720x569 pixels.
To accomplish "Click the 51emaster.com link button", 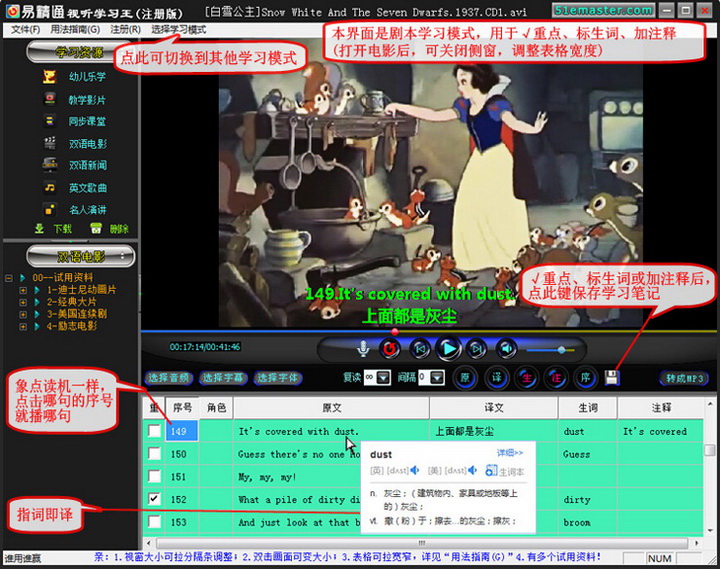I will click(603, 10).
